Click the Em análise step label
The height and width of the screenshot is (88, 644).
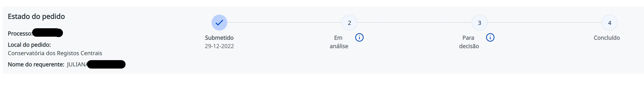click(x=339, y=42)
